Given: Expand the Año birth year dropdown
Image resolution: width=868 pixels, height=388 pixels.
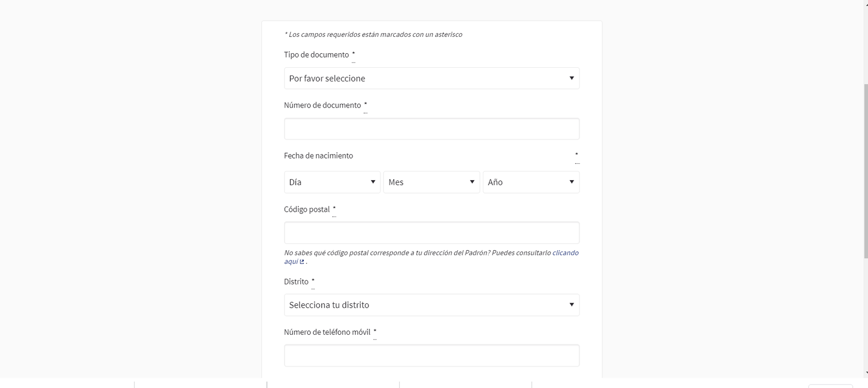Looking at the screenshot, I should [531, 182].
